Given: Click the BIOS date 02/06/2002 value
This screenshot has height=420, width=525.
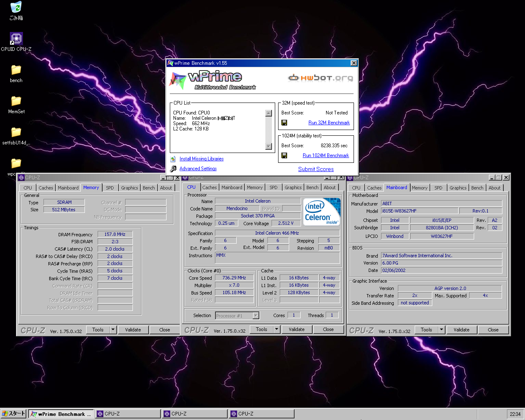Looking at the screenshot, I should [x=441, y=270].
